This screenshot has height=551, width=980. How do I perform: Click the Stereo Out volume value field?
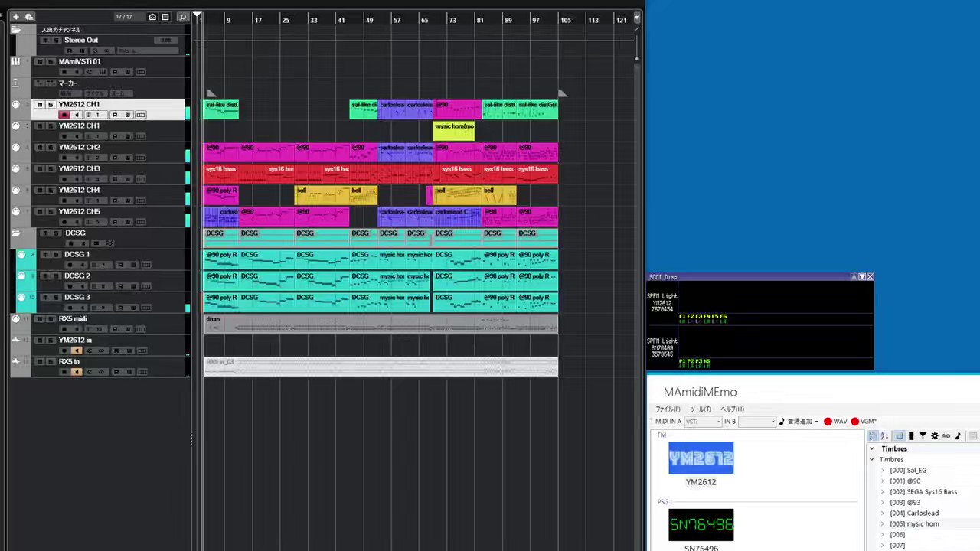coord(164,40)
